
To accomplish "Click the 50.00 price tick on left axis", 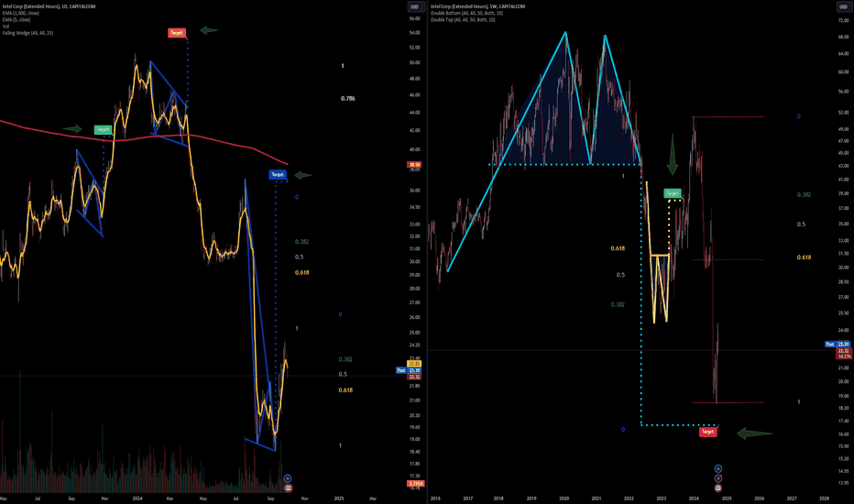I will [x=414, y=62].
